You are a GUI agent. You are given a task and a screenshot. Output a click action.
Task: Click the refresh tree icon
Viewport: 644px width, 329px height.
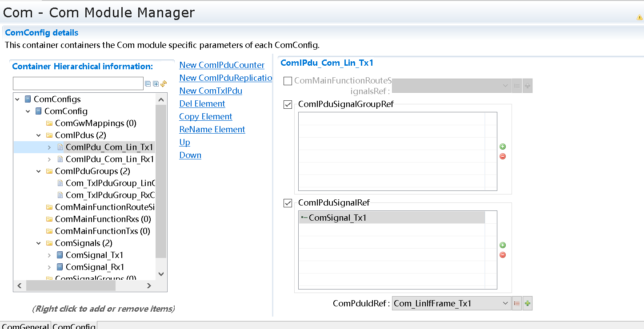[164, 83]
